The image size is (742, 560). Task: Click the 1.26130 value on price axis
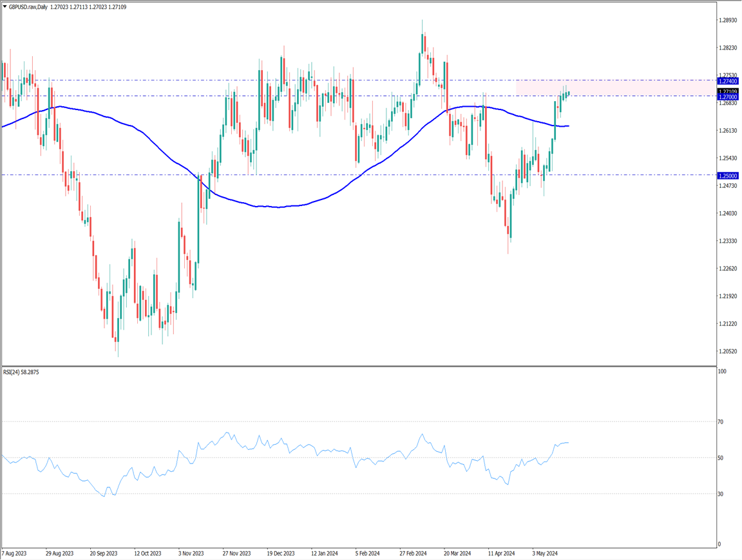728,131
